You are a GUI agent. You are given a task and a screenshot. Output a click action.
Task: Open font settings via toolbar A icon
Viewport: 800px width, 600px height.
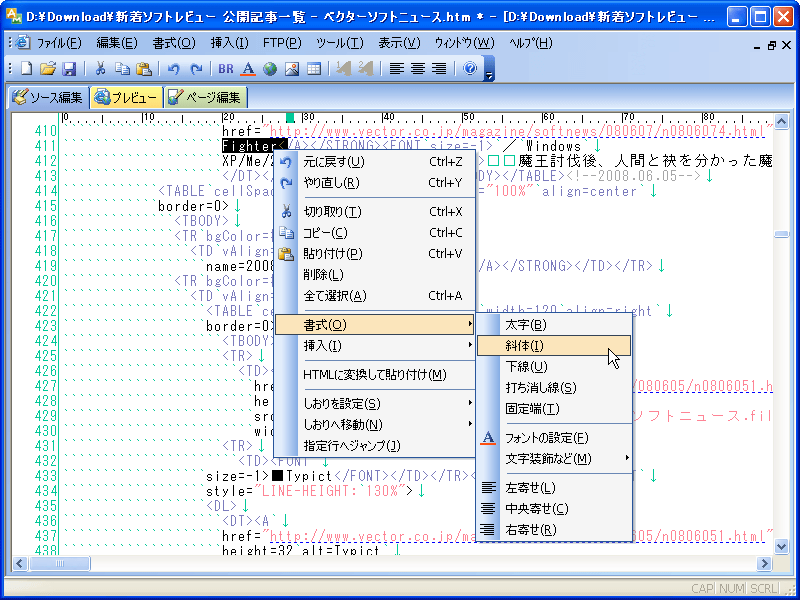click(x=248, y=68)
